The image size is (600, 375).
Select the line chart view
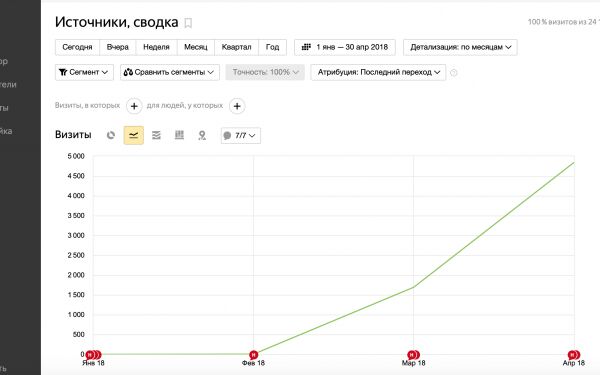tap(134, 135)
